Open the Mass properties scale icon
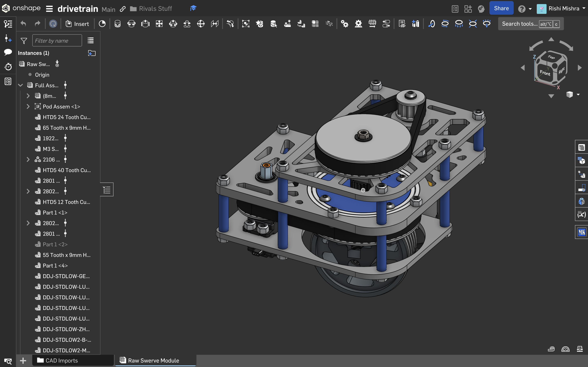Image resolution: width=588 pixels, height=367 pixels. [x=580, y=349]
